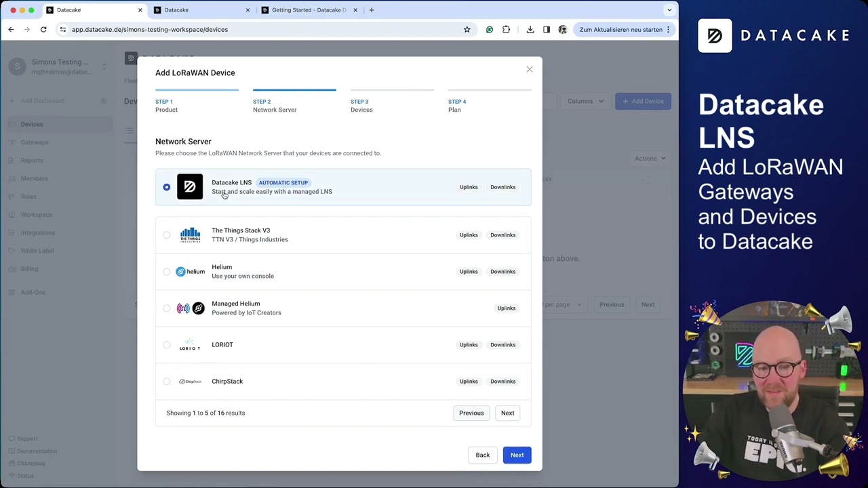Open browser downloads icon
This screenshot has height=488, width=868.
click(530, 29)
